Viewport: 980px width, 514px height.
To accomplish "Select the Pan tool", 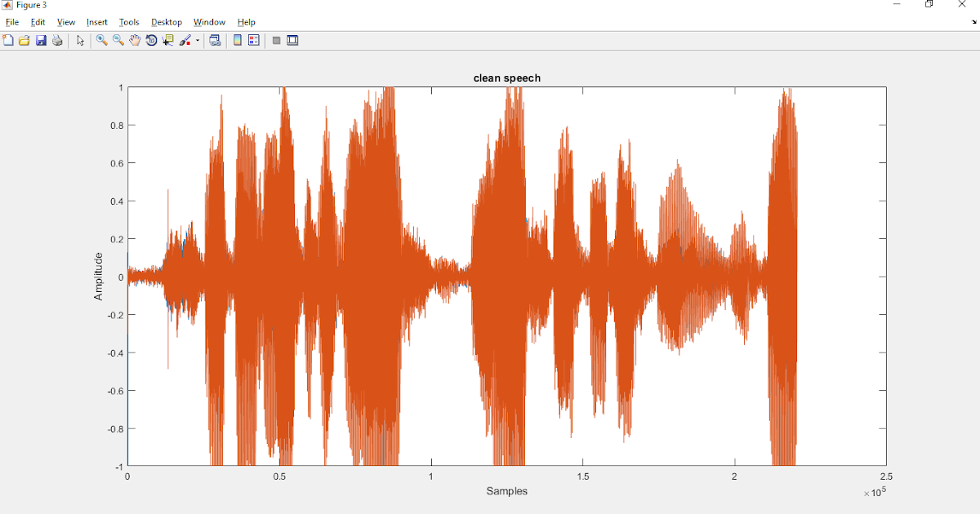I will point(134,40).
